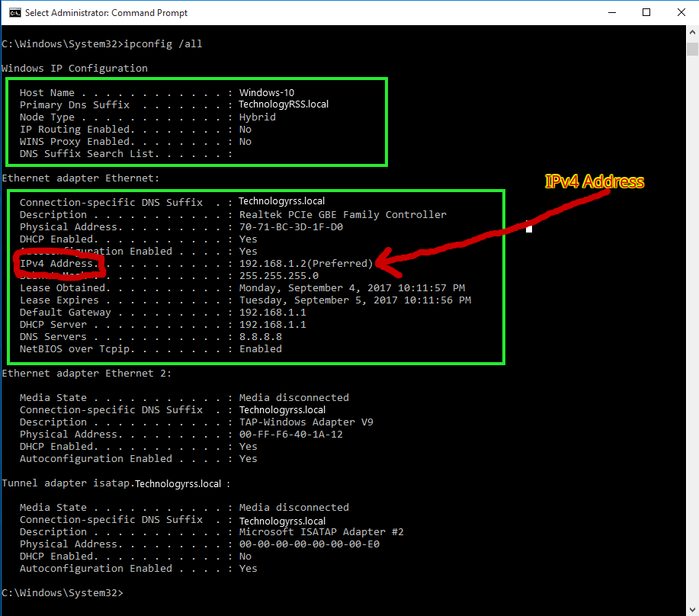Screen dimensions: 699x616
Task: Click the 'Windows IP Configuration' heading
Action: pyautogui.click(x=75, y=68)
